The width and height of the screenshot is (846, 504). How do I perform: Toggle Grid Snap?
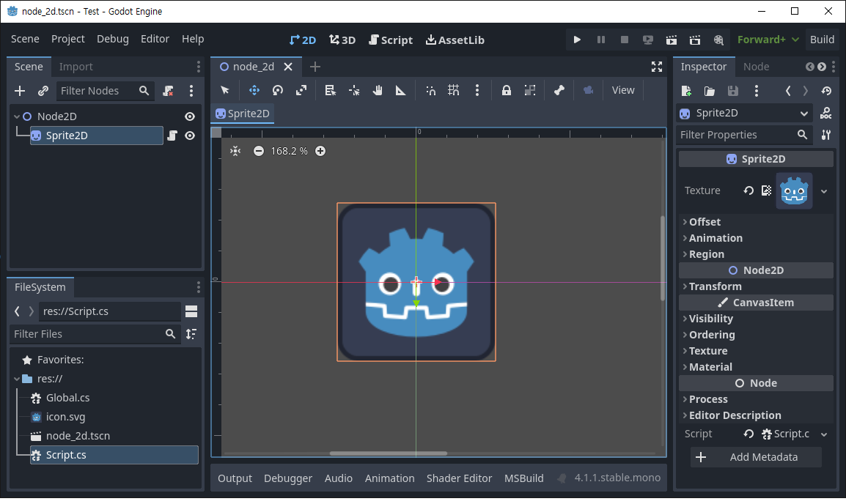click(454, 91)
